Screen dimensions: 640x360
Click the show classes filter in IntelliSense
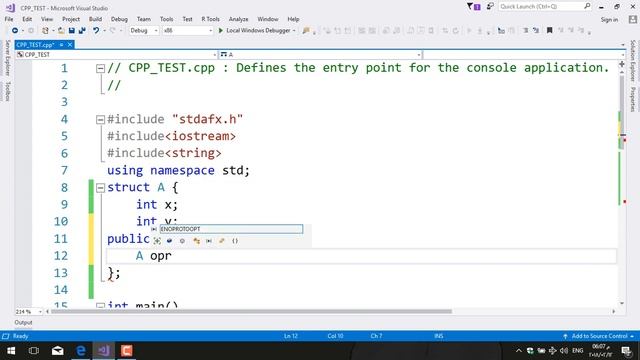click(x=196, y=241)
